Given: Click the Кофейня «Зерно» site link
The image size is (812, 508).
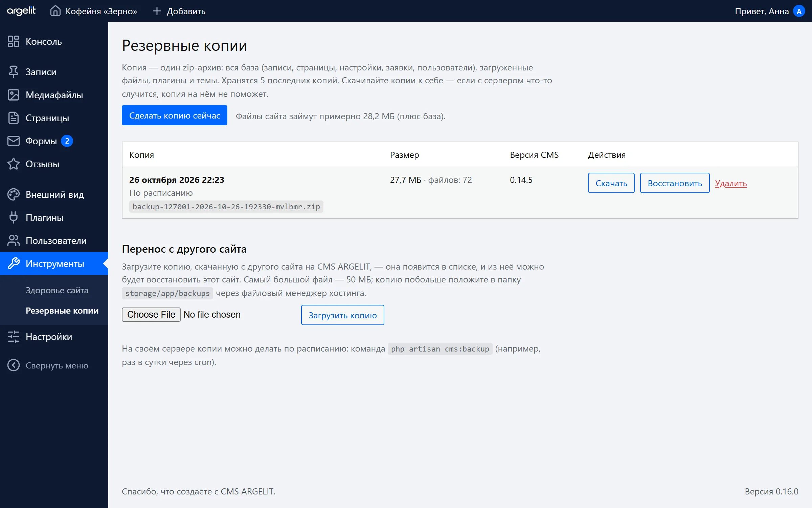Looking at the screenshot, I should [101, 11].
